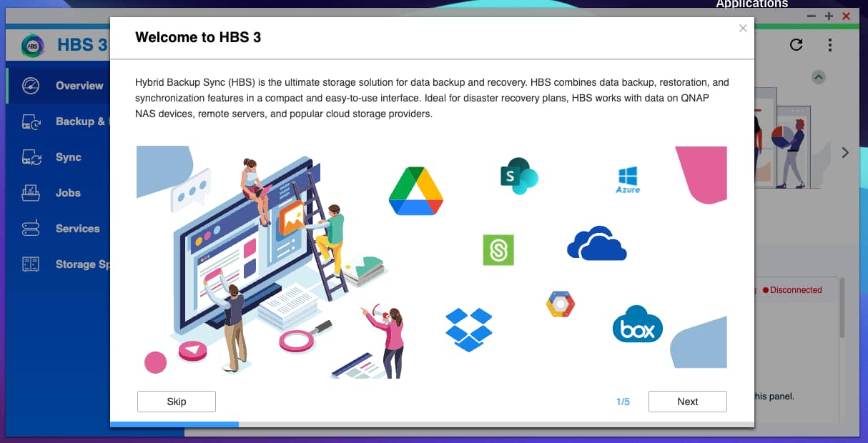Minimize the HBS 3 window
The image size is (868, 443).
tap(811, 16)
